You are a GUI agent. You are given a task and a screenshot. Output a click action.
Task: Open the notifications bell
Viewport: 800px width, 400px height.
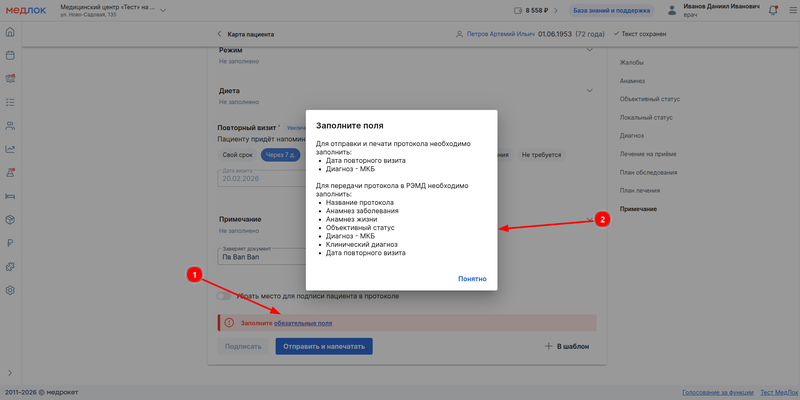click(x=773, y=10)
